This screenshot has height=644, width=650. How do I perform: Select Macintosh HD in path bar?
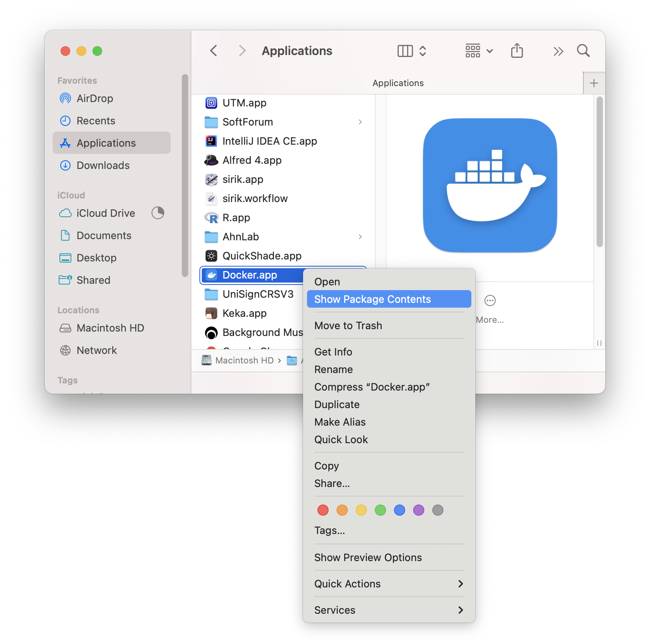pos(244,360)
